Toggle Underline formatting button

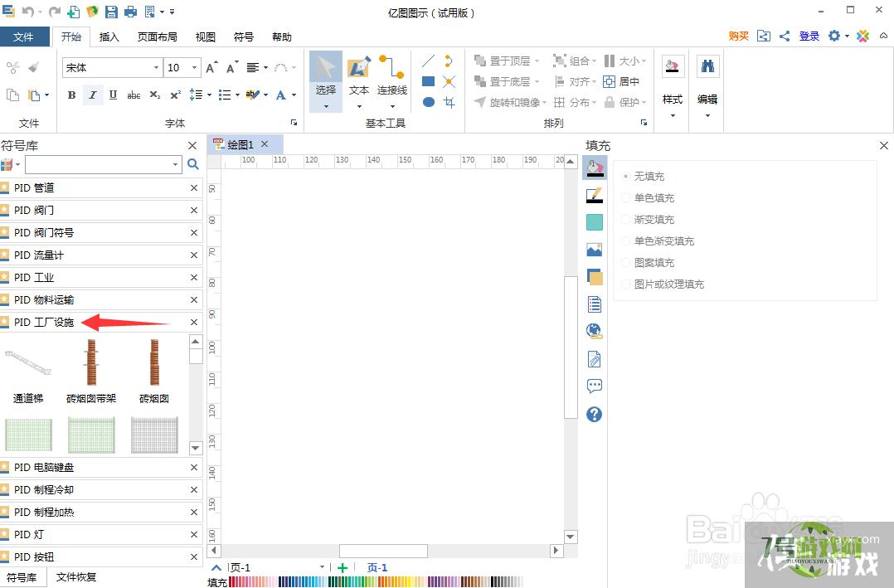tap(113, 95)
